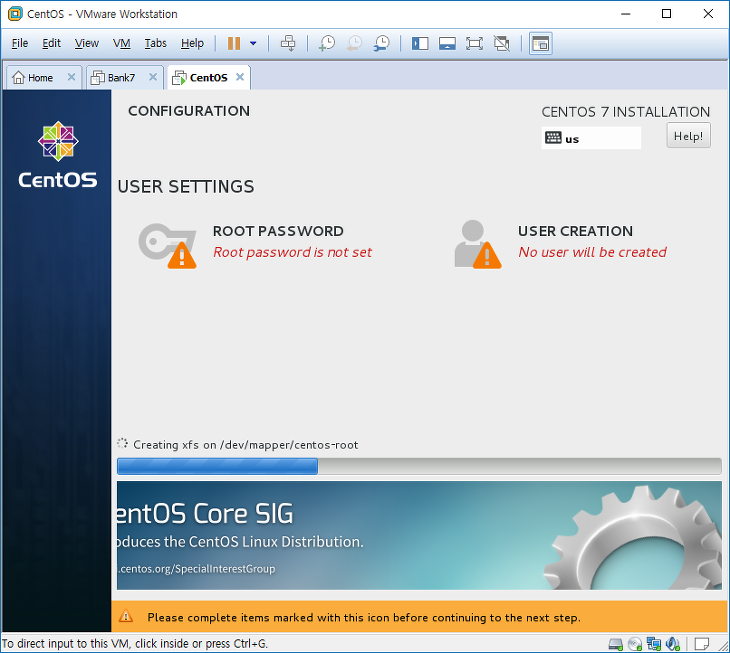Viewport: 730px width, 653px height.
Task: Close the CentOS tab
Action: point(240,77)
